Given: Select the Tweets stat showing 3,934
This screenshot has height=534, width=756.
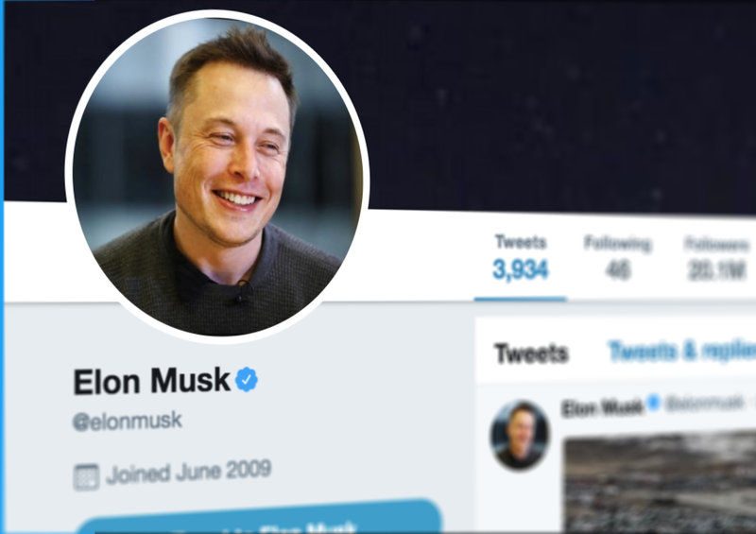Looking at the screenshot, I should pos(521,258).
